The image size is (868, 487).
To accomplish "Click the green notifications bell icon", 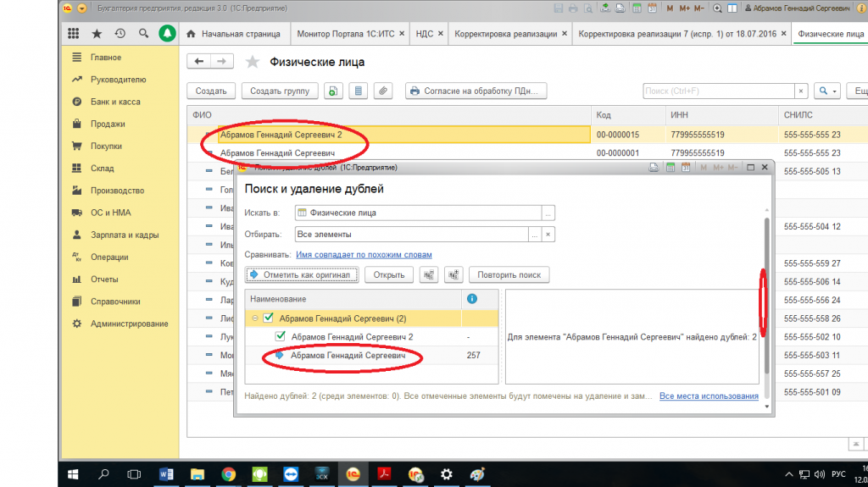I will tap(168, 34).
